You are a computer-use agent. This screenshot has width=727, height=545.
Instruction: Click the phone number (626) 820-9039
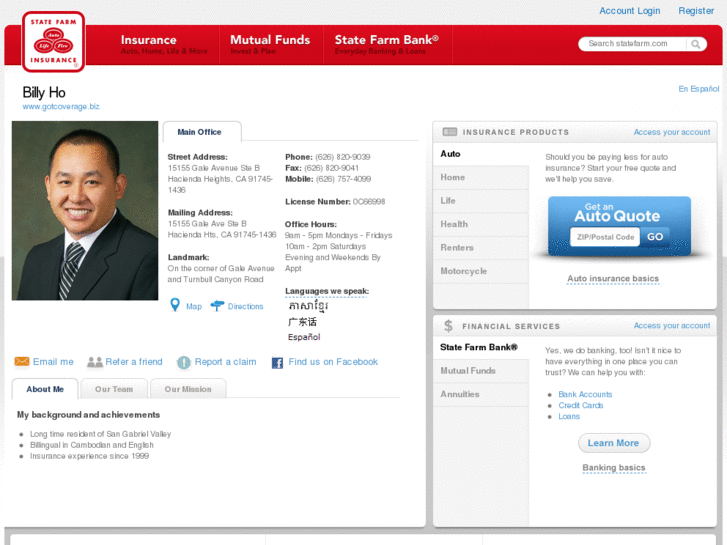[x=343, y=157]
